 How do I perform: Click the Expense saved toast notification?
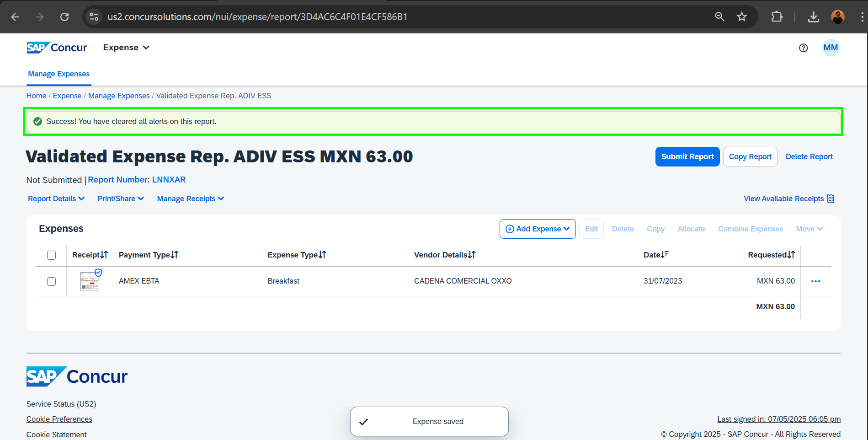[x=429, y=421]
